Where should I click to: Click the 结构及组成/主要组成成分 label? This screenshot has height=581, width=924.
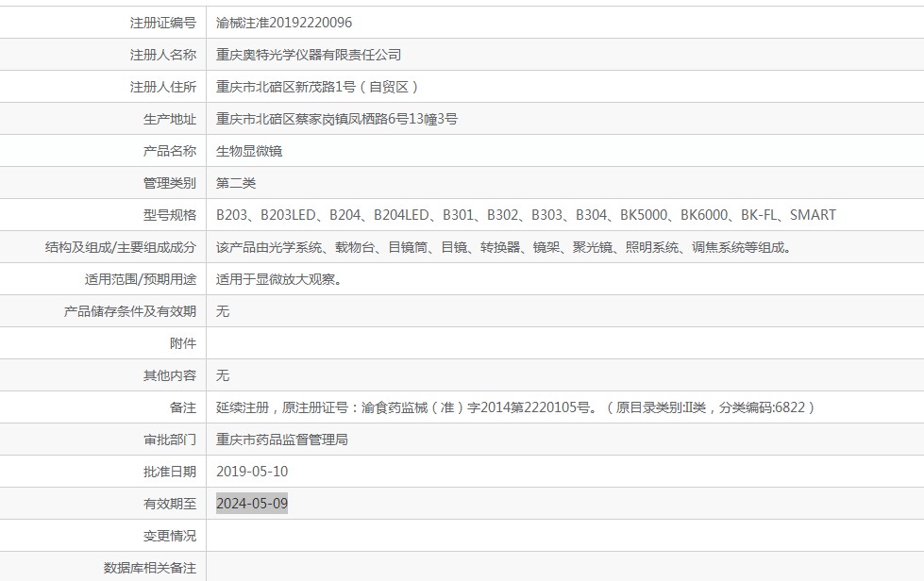pos(120,247)
